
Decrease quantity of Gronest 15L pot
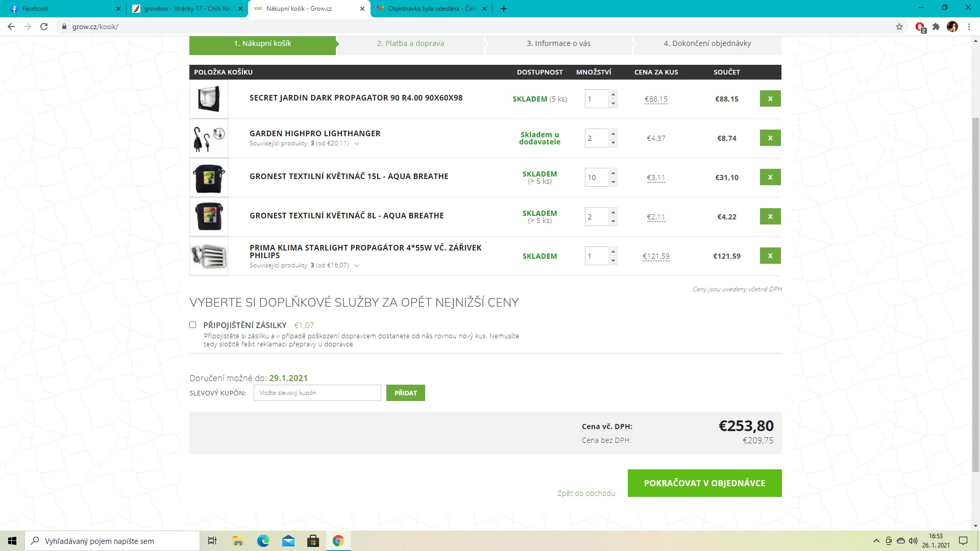click(x=613, y=182)
